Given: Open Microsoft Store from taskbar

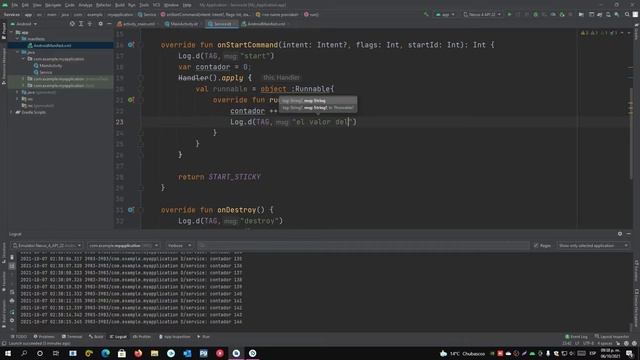Looking at the screenshot, I should pyautogui.click(x=122, y=353).
